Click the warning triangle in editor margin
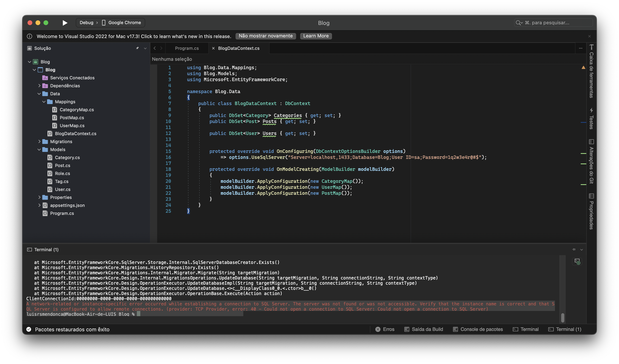 click(x=583, y=67)
